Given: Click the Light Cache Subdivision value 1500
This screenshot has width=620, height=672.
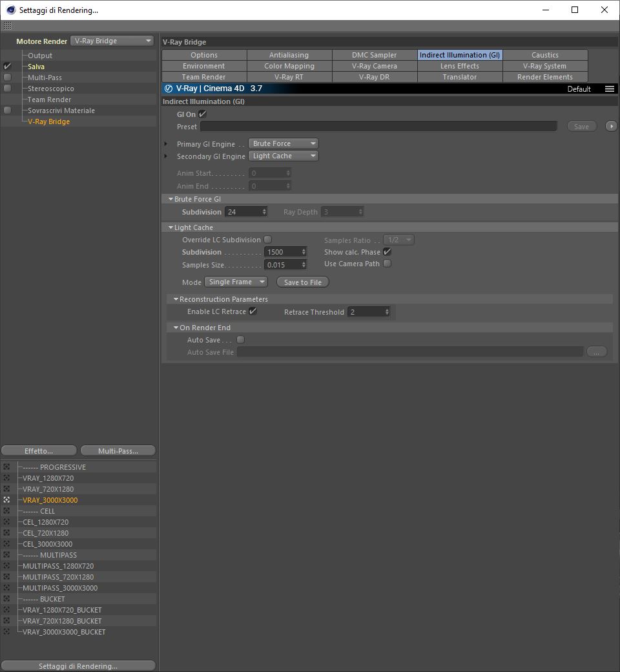Looking at the screenshot, I should point(282,252).
